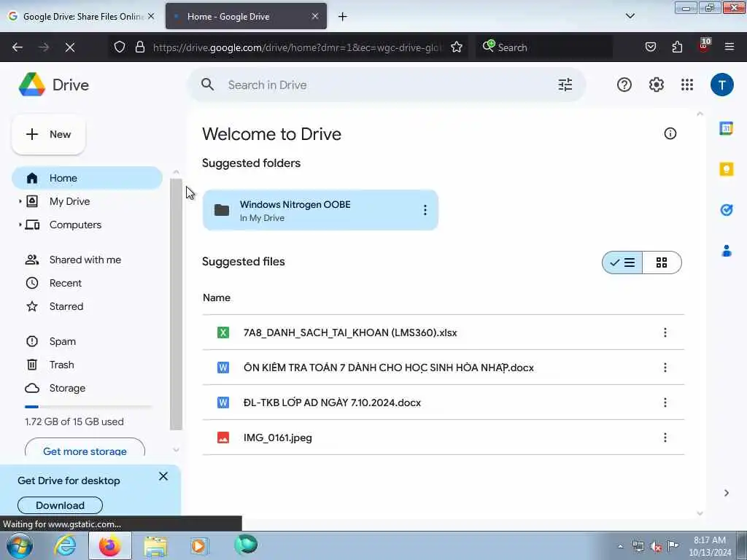Focus the Search in Drive field
The image size is (747, 560).
(386, 85)
